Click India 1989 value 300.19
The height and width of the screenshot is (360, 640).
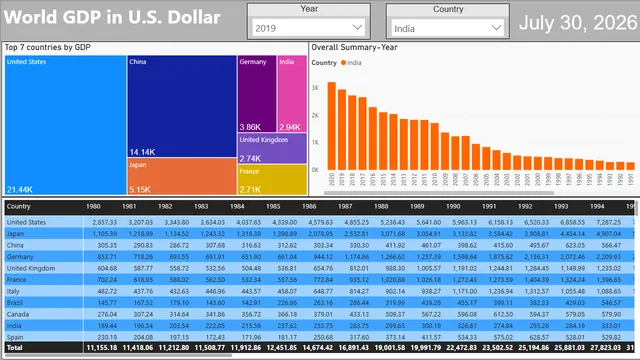[x=431, y=326]
